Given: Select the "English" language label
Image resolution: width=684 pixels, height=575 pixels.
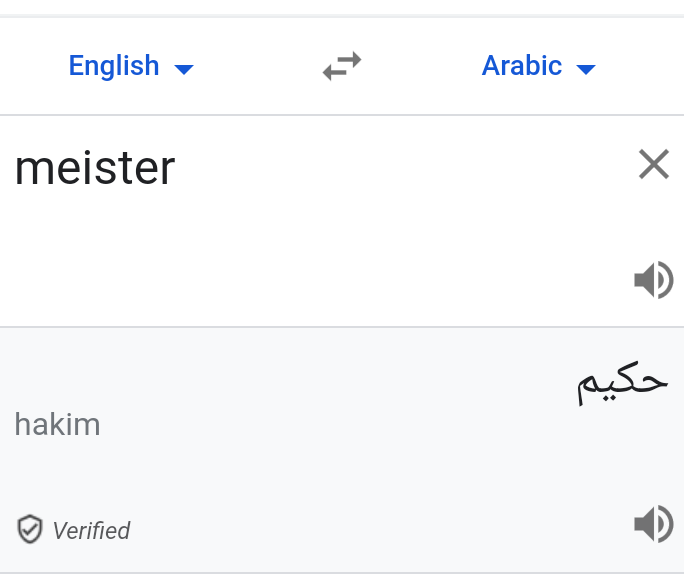Looking at the screenshot, I should point(114,67).
